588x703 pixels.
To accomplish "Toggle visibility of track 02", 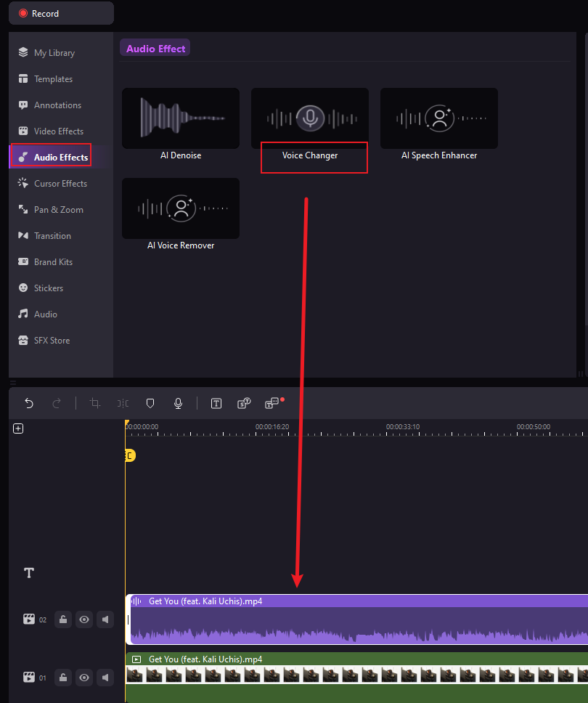I will coord(83,619).
